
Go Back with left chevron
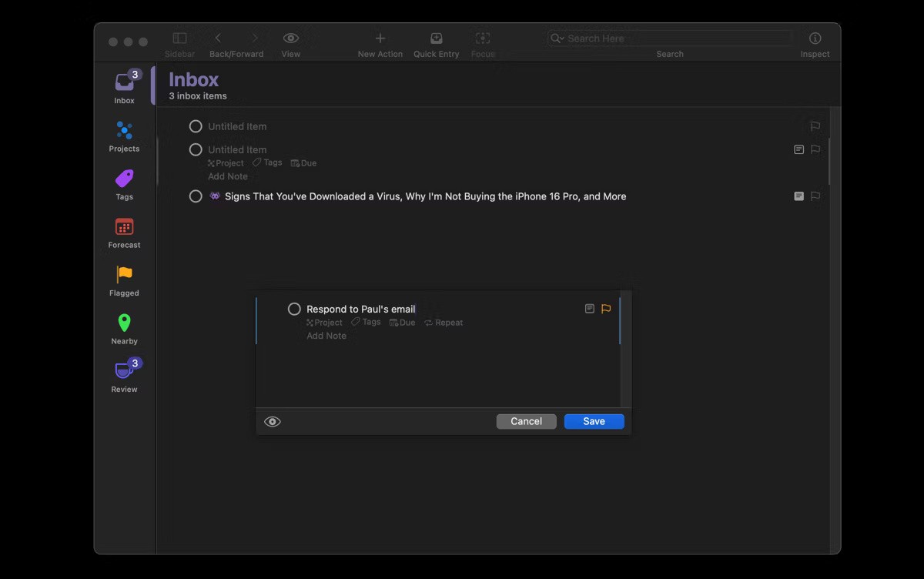(218, 38)
